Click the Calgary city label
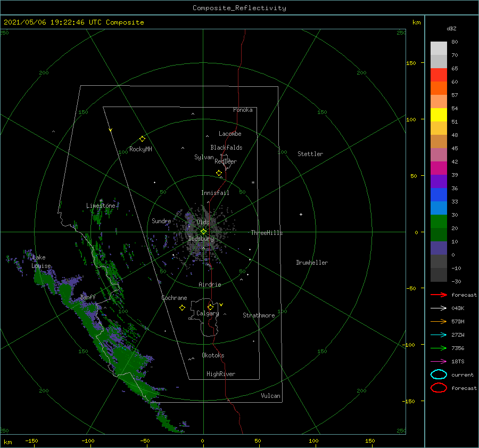The width and height of the screenshot is (479, 448). tap(208, 313)
